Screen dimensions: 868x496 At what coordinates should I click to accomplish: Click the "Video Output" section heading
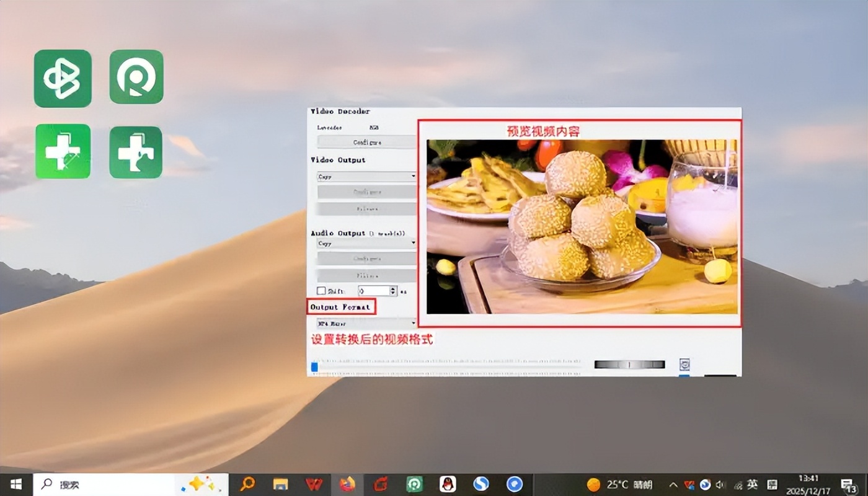tap(338, 160)
